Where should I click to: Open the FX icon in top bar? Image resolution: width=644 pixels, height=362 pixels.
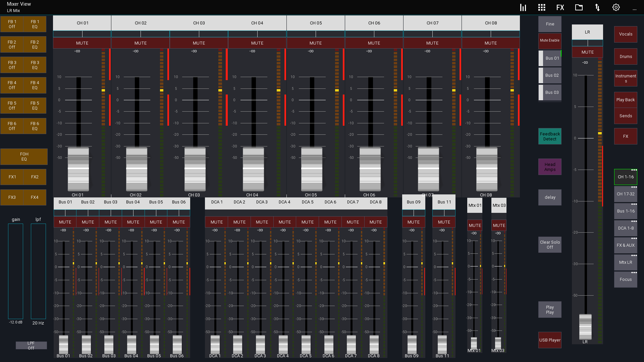point(560,7)
